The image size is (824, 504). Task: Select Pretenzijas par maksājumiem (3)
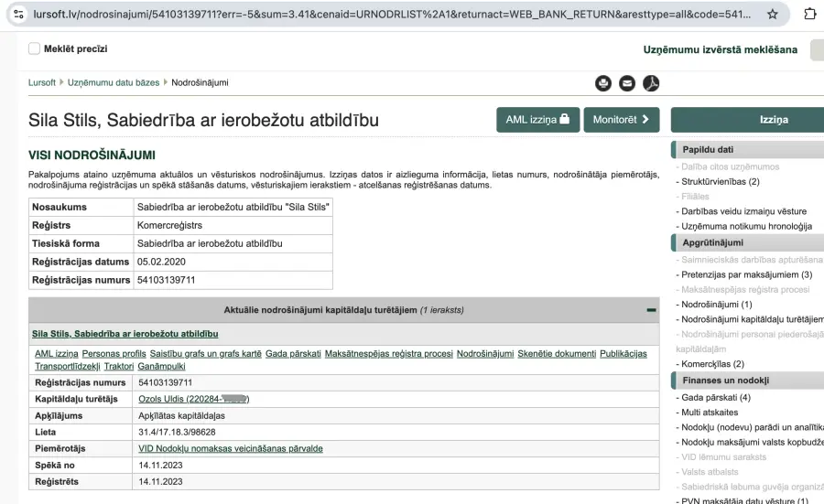coord(746,274)
